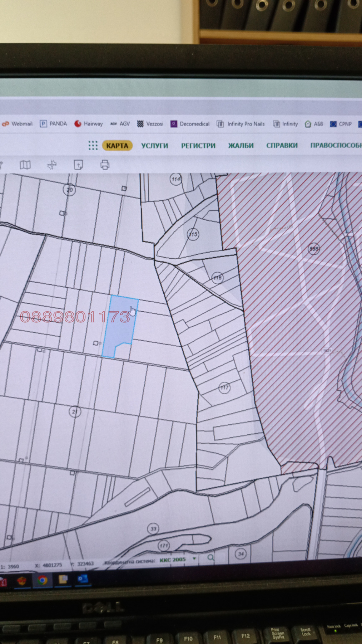Viewport: 362px width, 644px height.
Task: Open the apps grid menu icon
Action: [93, 145]
